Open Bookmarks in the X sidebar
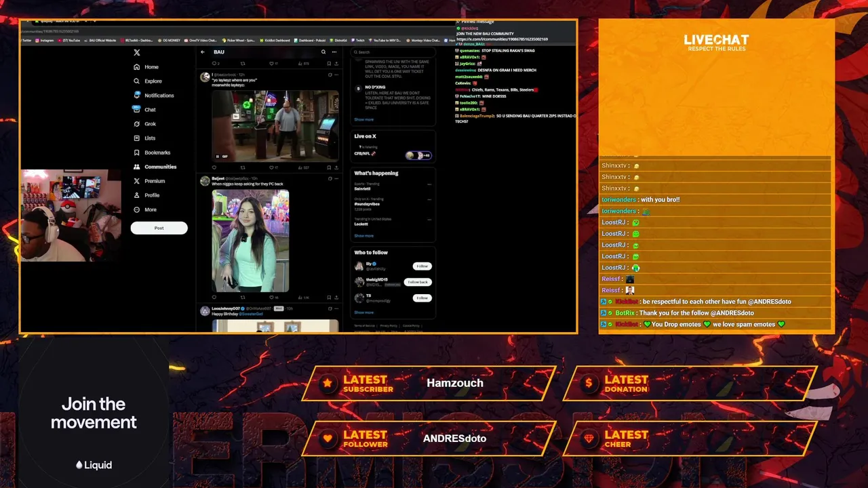The image size is (868, 488). pos(152,152)
